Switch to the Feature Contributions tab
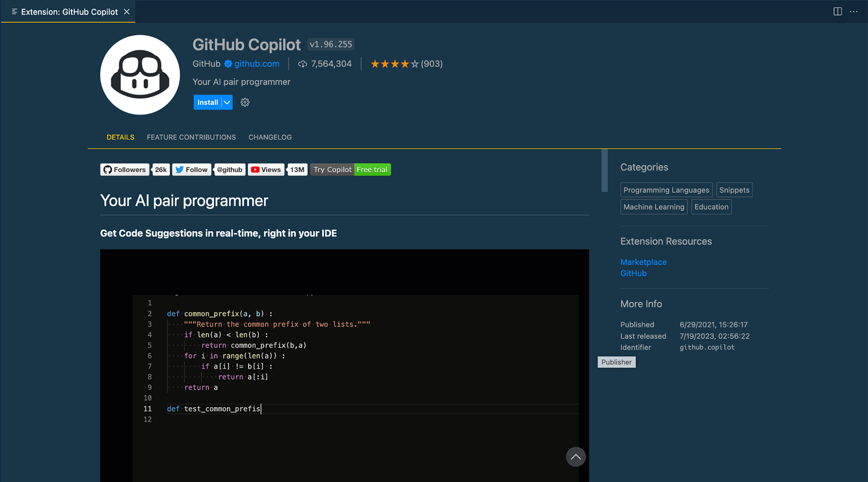 [191, 137]
